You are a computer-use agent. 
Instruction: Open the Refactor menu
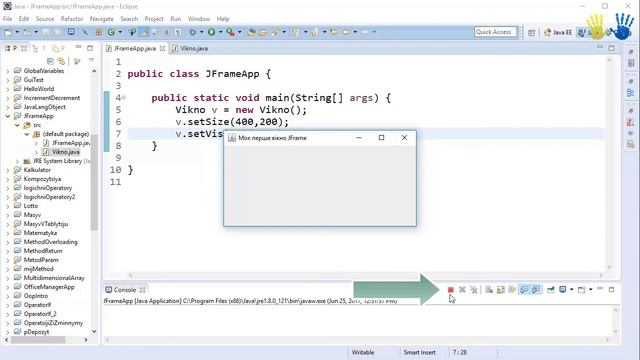[x=71, y=19]
